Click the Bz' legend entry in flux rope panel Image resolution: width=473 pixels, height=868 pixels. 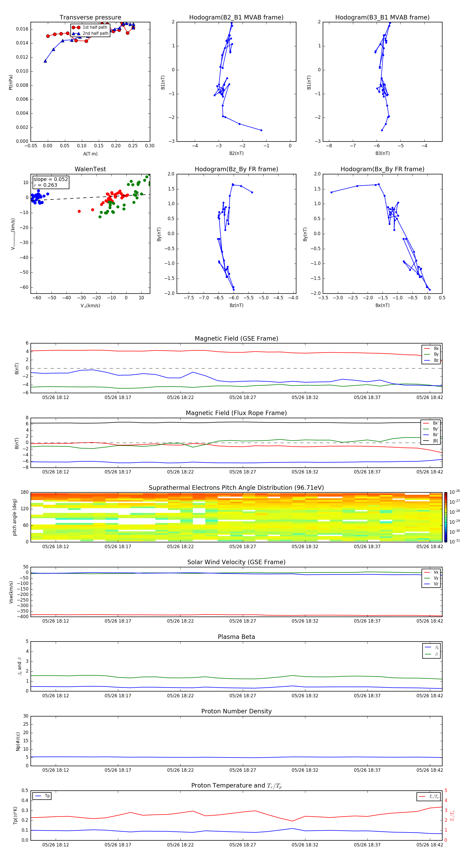[x=431, y=435]
